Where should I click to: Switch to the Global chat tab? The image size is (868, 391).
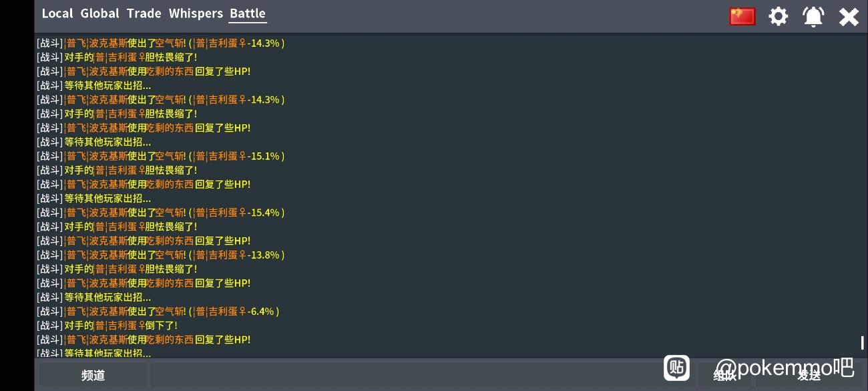[99, 13]
